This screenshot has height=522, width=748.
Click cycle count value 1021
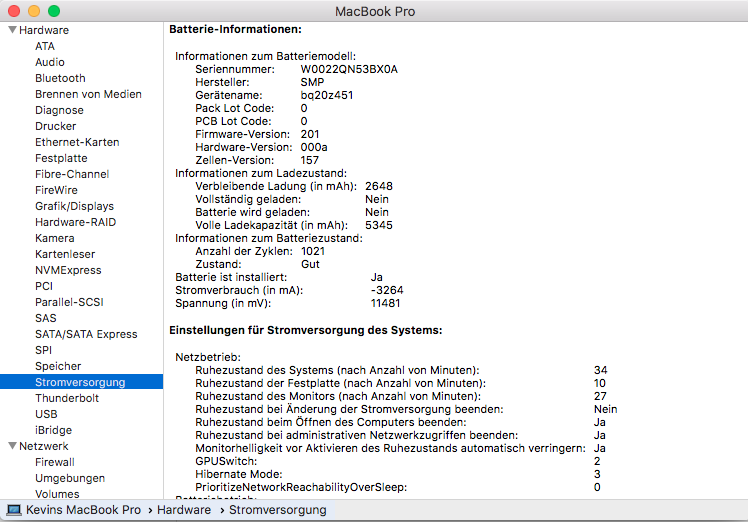coord(313,251)
